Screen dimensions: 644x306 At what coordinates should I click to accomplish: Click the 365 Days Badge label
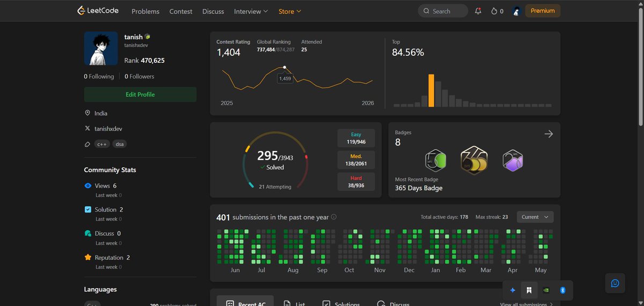pyautogui.click(x=419, y=188)
